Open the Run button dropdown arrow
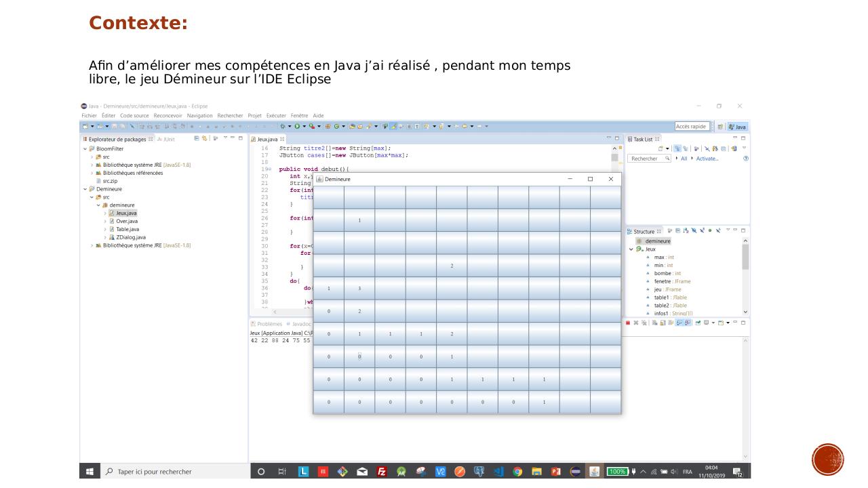 click(x=302, y=126)
